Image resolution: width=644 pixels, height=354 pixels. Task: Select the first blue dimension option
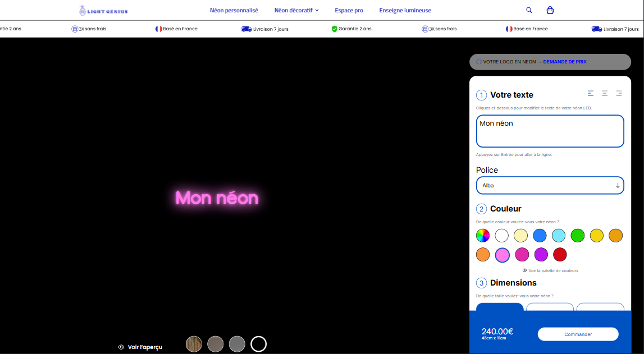500,307
